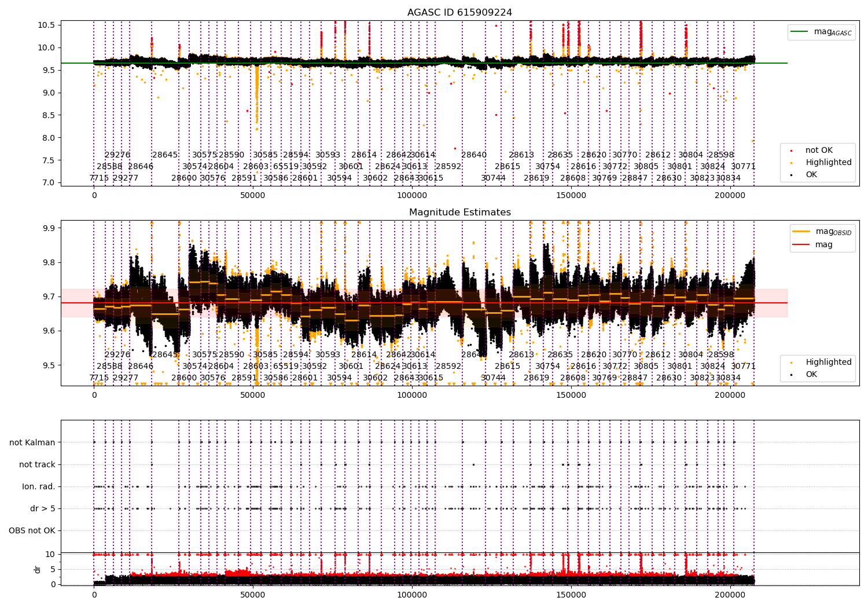This screenshot has height=608, width=868.
Task: Click obsid label 28600 in middle panel
Action: tap(184, 378)
